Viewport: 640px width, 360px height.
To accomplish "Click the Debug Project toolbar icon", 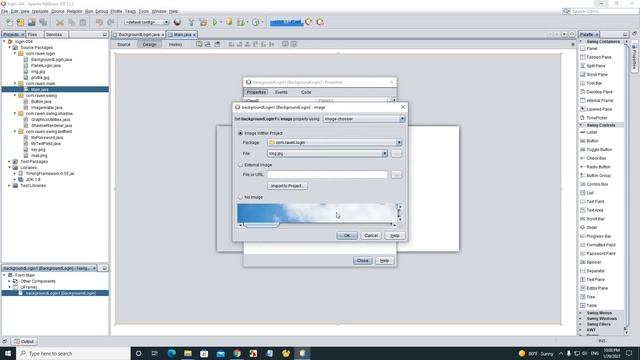I will (x=241, y=22).
